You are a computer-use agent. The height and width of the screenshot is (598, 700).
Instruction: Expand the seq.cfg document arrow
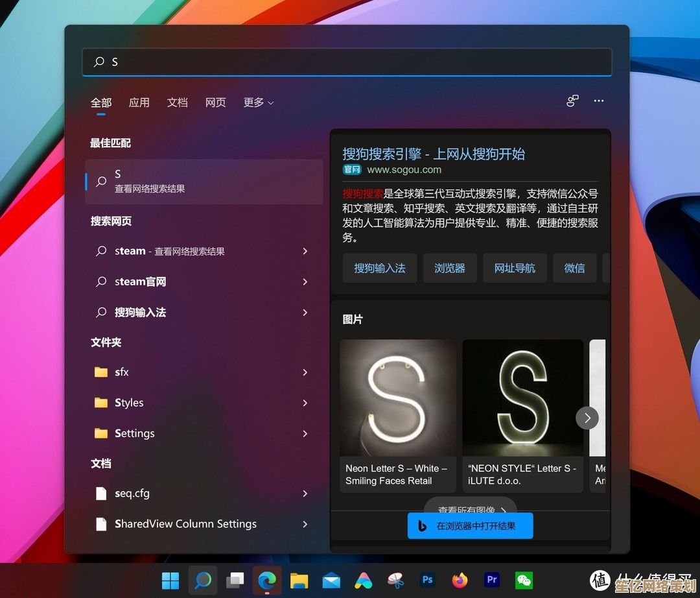(x=305, y=494)
